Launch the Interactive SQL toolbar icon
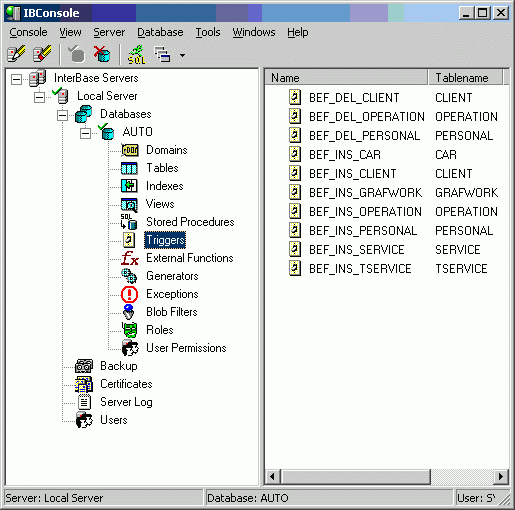The width and height of the screenshot is (515, 510). point(137,54)
